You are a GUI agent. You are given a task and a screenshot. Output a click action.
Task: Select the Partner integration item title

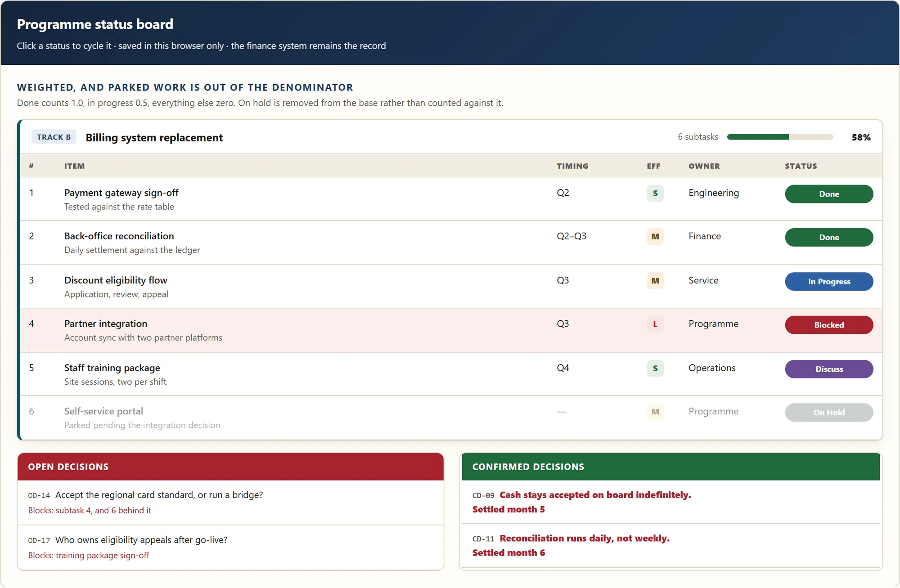point(106,324)
